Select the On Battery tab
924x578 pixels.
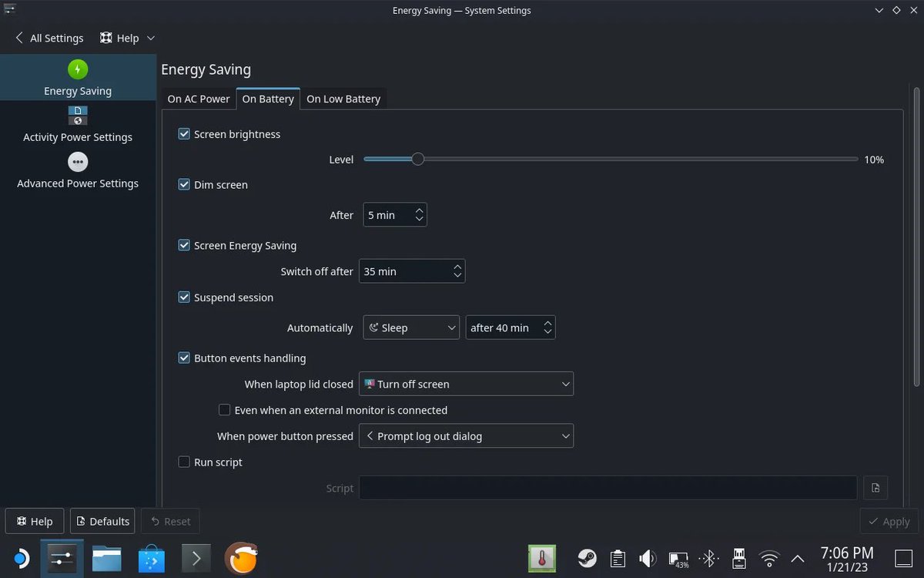(268, 99)
